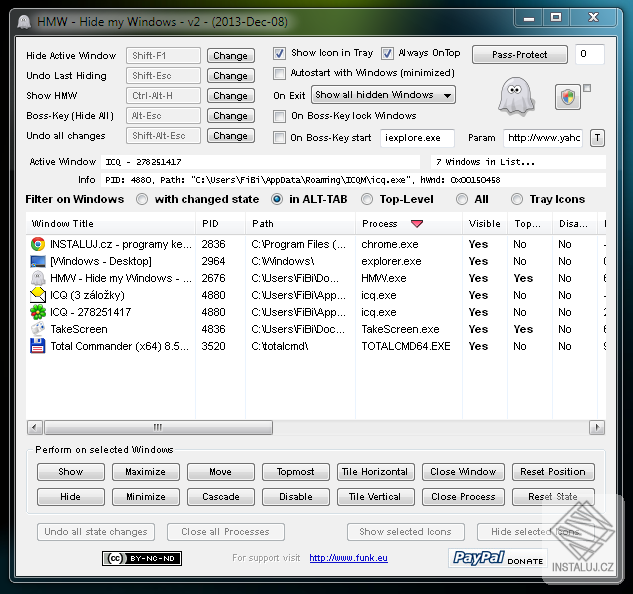Open the http://www.funk.eu support link
This screenshot has width=633, height=594.
pyautogui.click(x=348, y=558)
